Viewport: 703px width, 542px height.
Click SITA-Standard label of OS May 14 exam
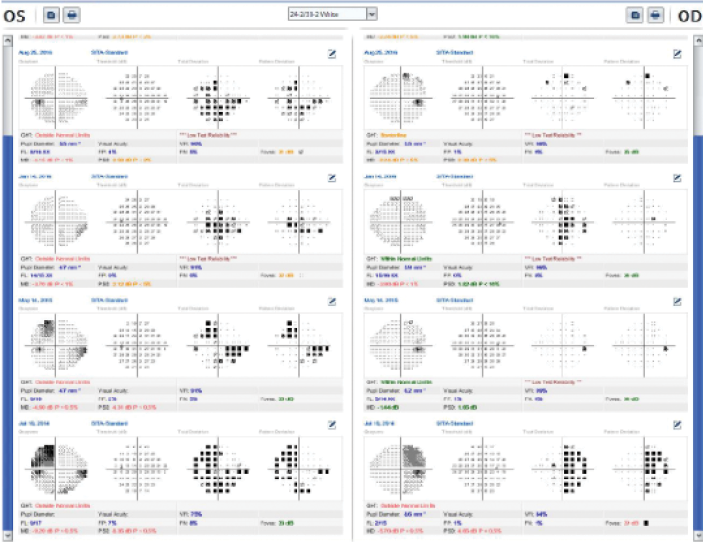(x=109, y=300)
